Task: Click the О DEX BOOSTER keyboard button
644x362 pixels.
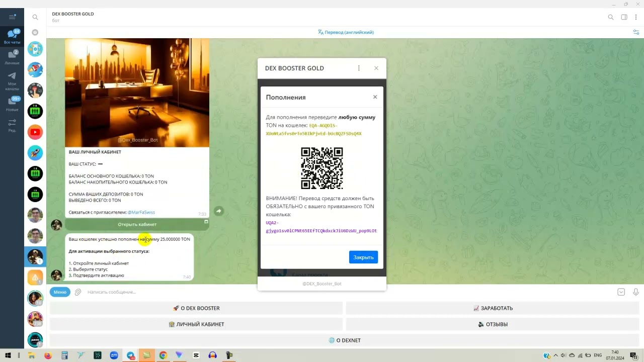Action: click(x=196, y=308)
